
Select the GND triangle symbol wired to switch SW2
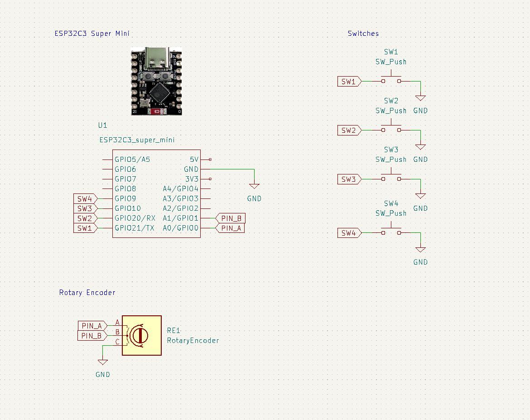(x=420, y=147)
